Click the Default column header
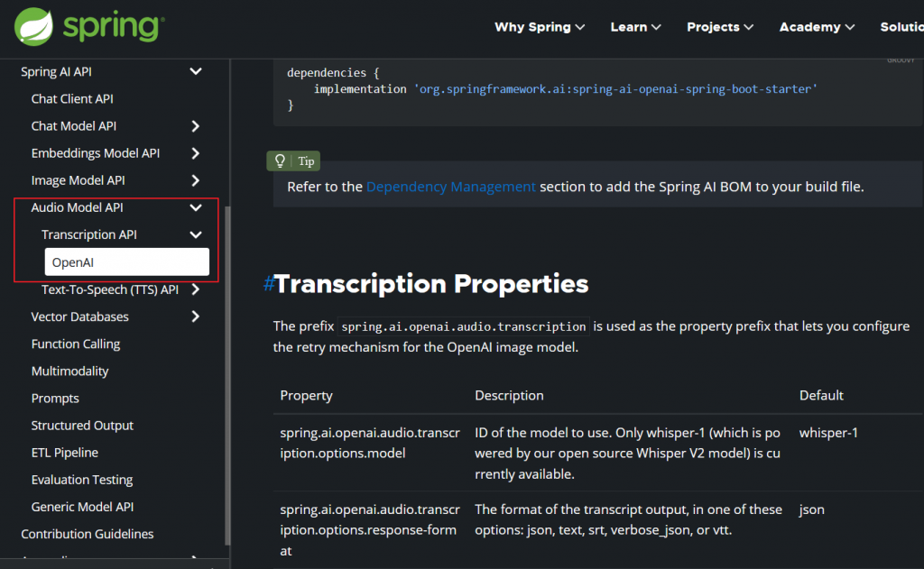924x569 pixels. (x=821, y=395)
